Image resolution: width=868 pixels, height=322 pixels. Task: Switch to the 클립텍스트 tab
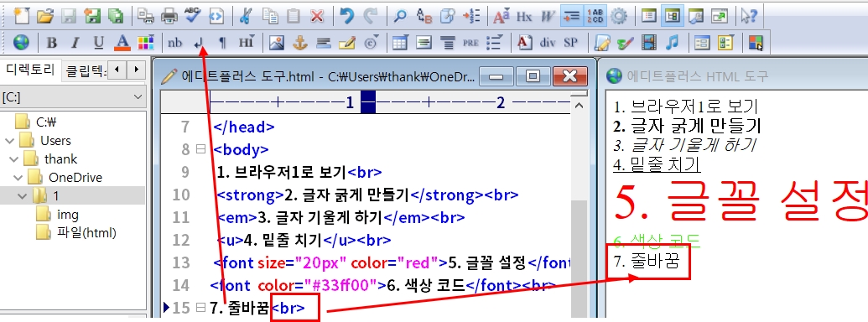(86, 70)
